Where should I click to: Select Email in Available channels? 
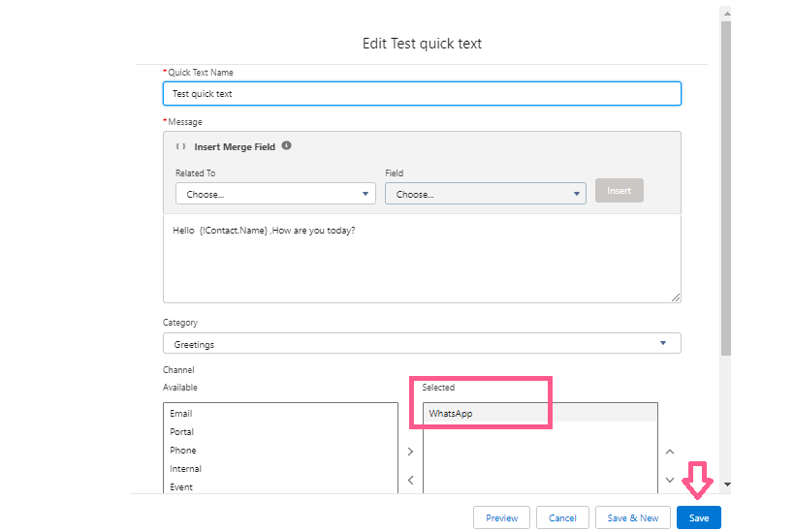tap(181, 414)
